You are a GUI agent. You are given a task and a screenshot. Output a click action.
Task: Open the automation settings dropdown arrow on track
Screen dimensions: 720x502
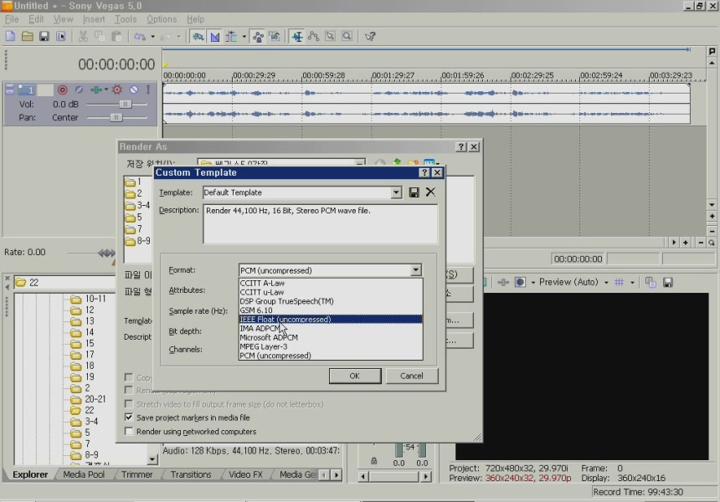(x=106, y=90)
